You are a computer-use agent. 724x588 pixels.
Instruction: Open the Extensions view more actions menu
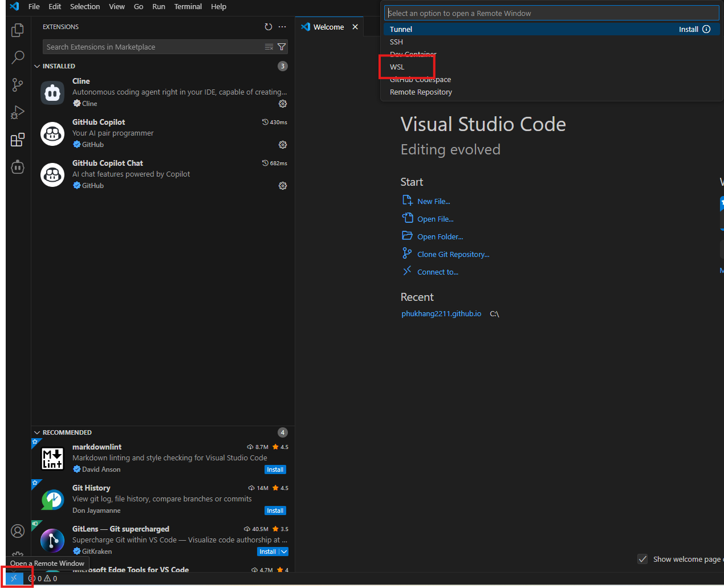point(282,27)
